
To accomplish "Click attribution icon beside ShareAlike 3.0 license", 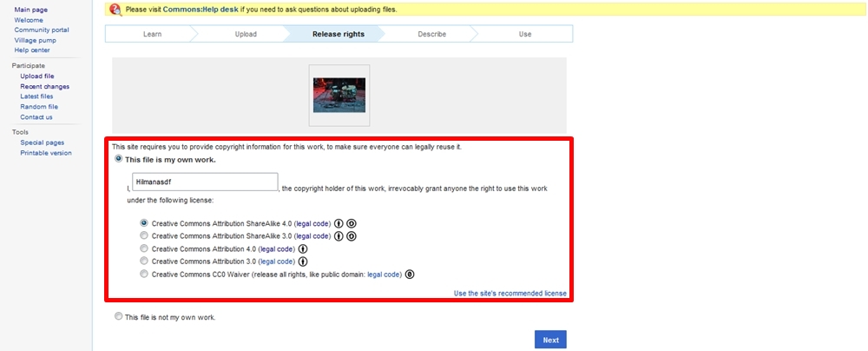I will coord(339,236).
